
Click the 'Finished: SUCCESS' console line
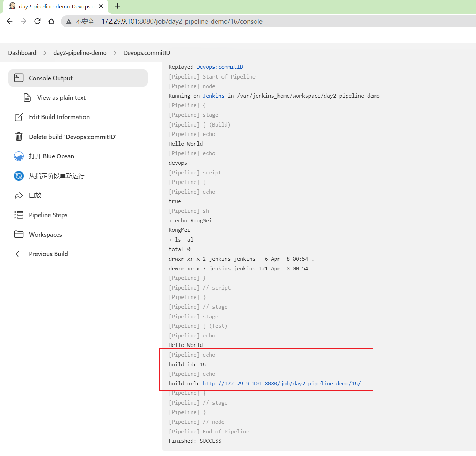pos(195,441)
